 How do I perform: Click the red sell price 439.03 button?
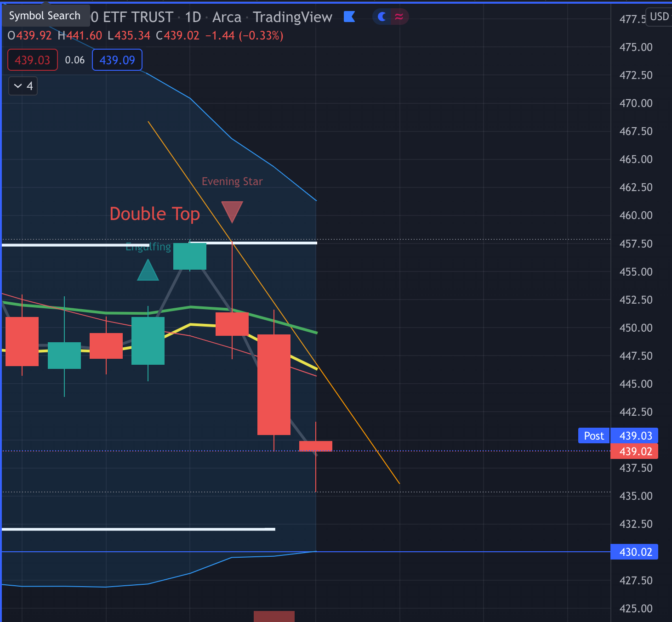[x=33, y=60]
